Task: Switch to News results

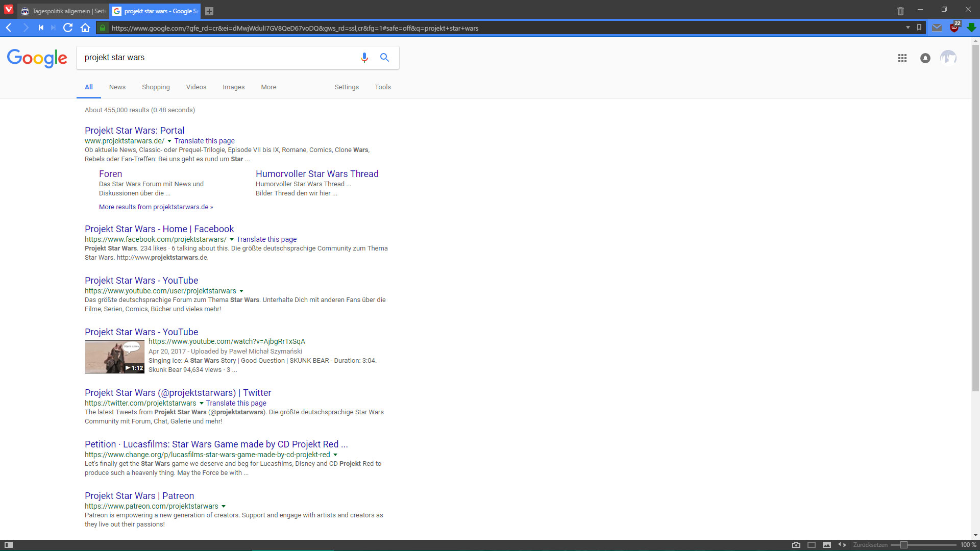Action: click(x=117, y=87)
